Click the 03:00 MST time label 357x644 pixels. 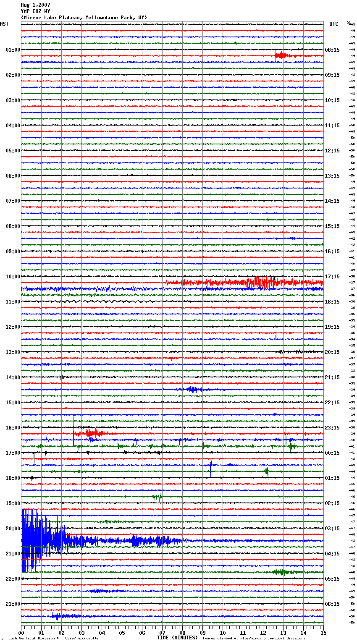tap(13, 100)
